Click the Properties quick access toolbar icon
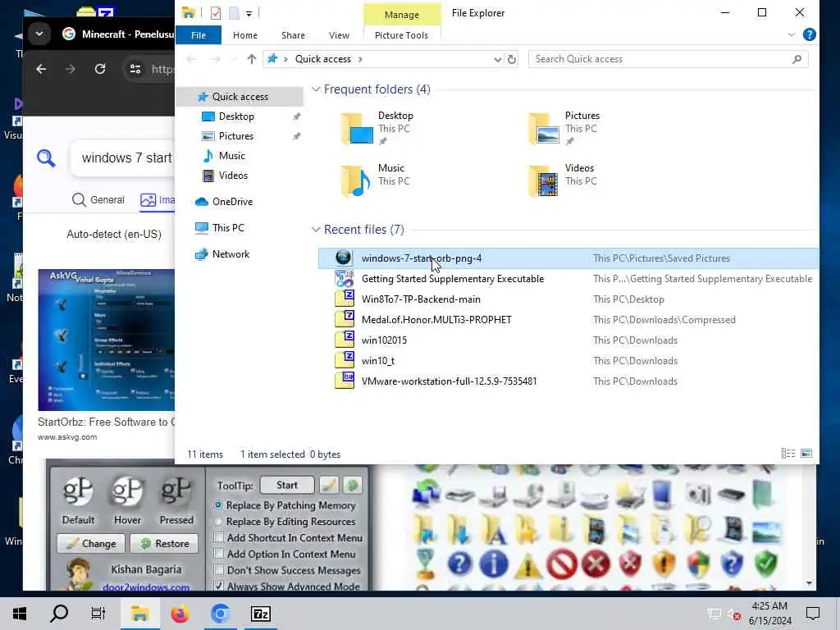The width and height of the screenshot is (840, 630). (x=216, y=13)
